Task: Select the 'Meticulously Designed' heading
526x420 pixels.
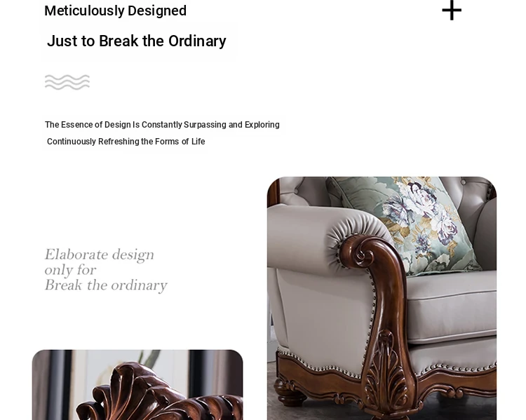Action: (116, 11)
